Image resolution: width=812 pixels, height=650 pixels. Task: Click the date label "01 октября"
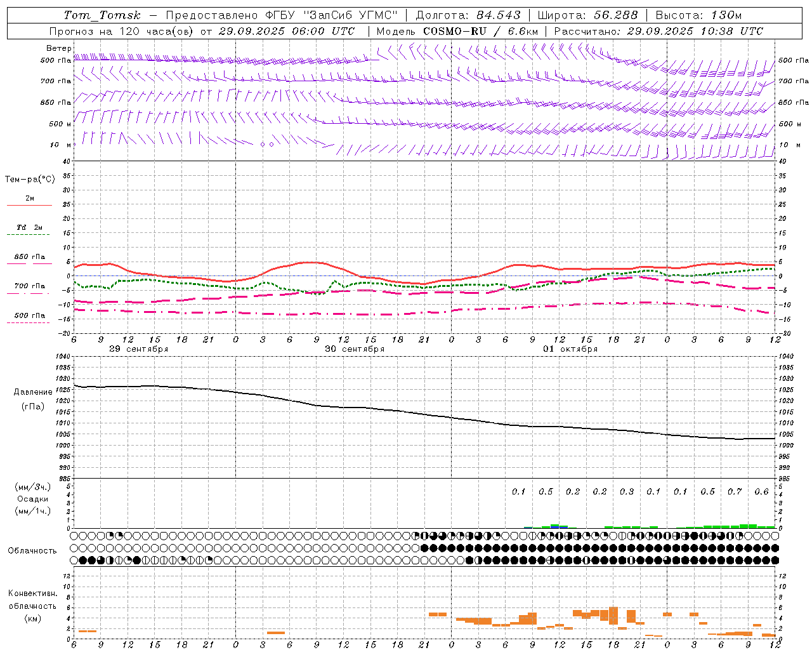click(570, 349)
